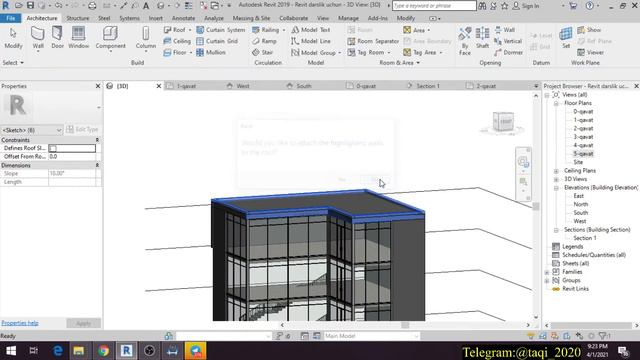Open the work plane Viewer
This screenshot has height=360, width=640.
tap(591, 53)
